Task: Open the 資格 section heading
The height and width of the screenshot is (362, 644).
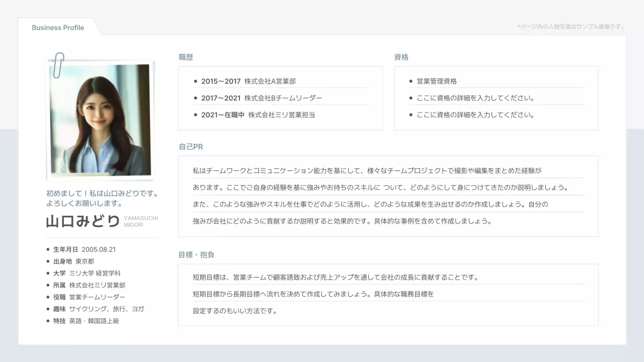Action: pos(401,57)
